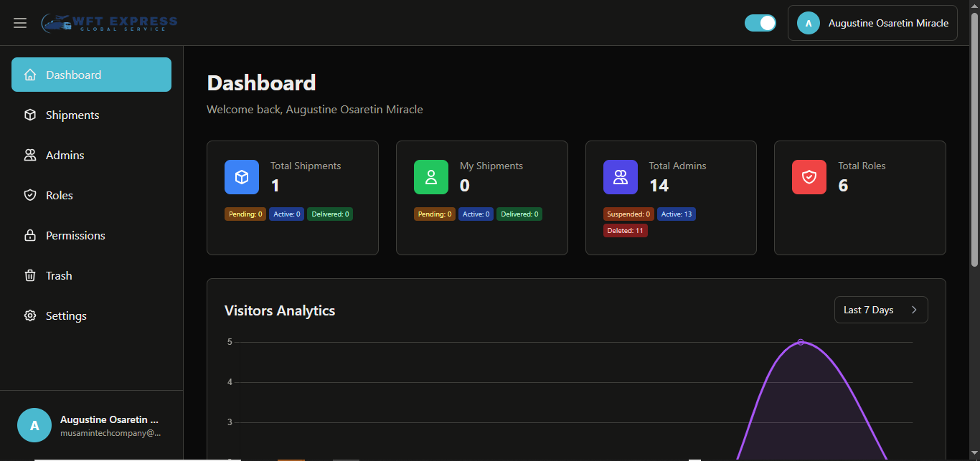Open the Trash bin icon
Screen dimensions: 980x461
click(29, 275)
